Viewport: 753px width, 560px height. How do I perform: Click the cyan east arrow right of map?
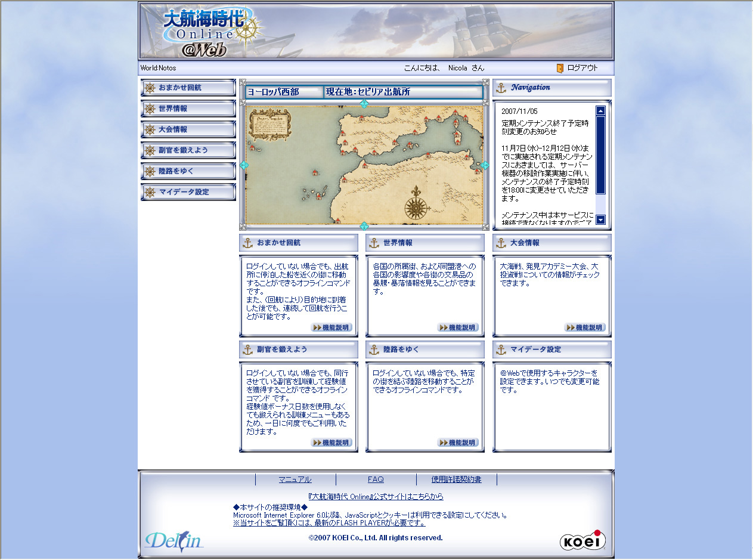[485, 165]
